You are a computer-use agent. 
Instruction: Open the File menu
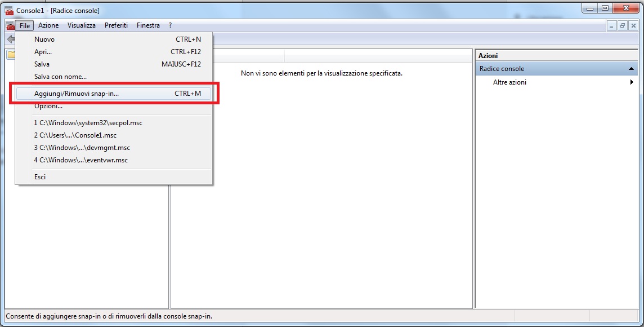[x=25, y=25]
